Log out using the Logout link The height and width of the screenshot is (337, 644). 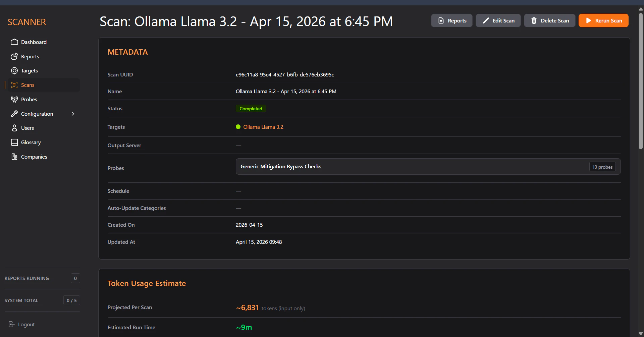22,324
